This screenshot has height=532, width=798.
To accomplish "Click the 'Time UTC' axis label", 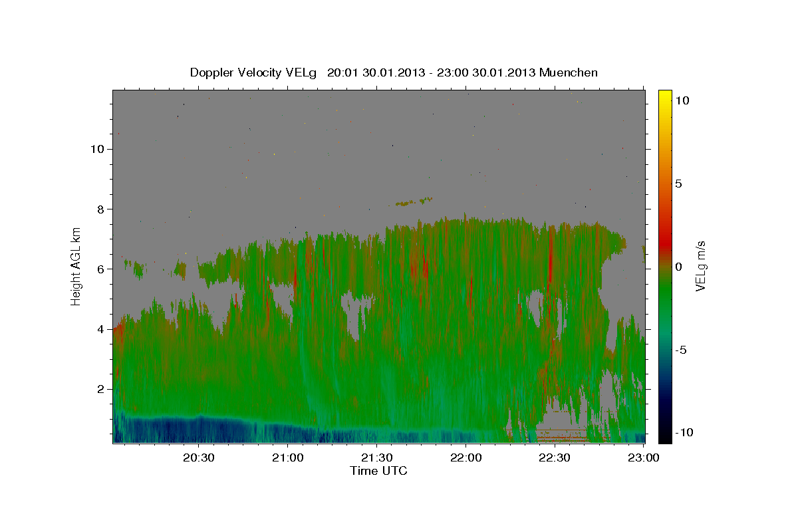I will [x=378, y=471].
